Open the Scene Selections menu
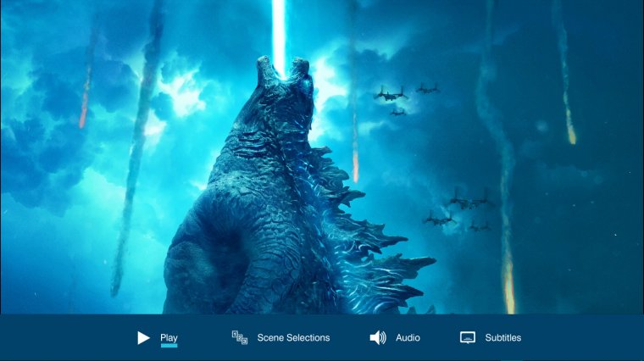Viewport: 644px width, 361px height. click(x=293, y=337)
